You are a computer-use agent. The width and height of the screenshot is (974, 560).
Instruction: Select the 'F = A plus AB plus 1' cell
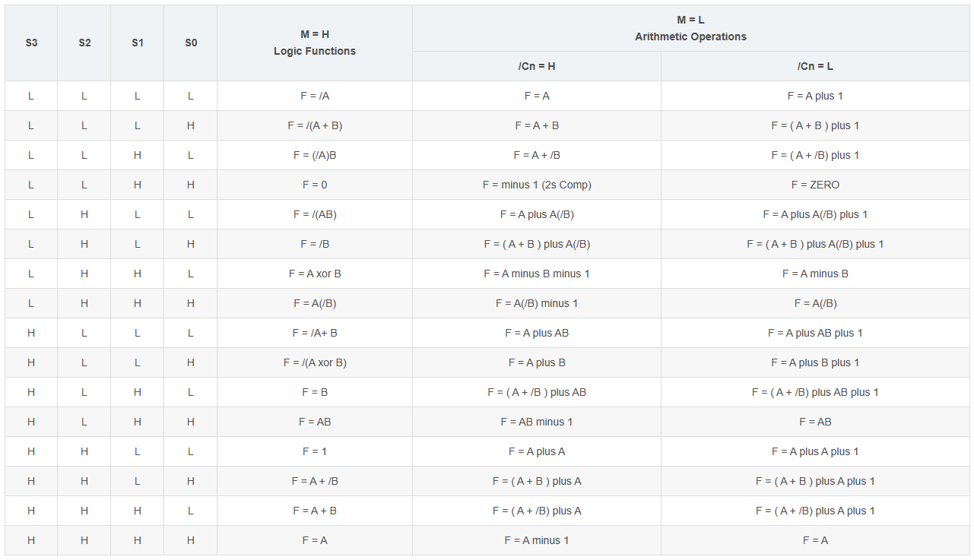(815, 333)
